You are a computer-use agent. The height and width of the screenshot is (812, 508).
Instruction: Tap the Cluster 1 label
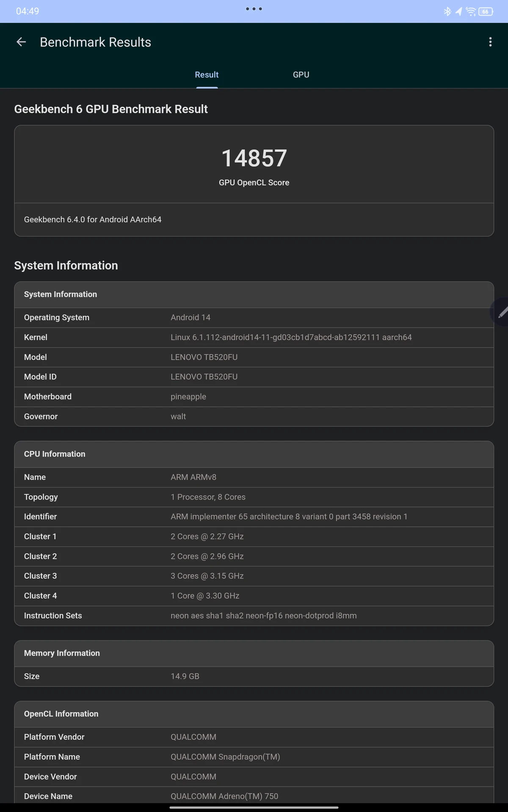coord(40,537)
